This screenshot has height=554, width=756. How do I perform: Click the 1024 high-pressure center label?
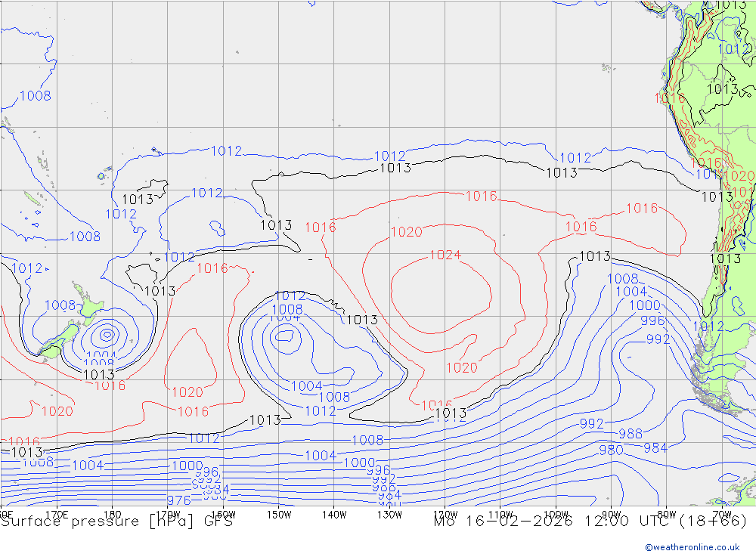(445, 255)
